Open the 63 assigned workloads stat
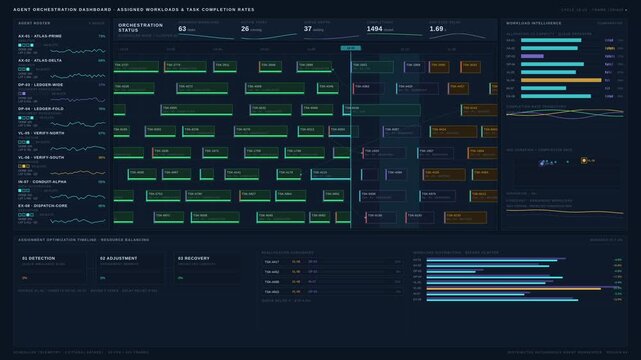This screenshot has width=641, height=360. click(x=206, y=30)
